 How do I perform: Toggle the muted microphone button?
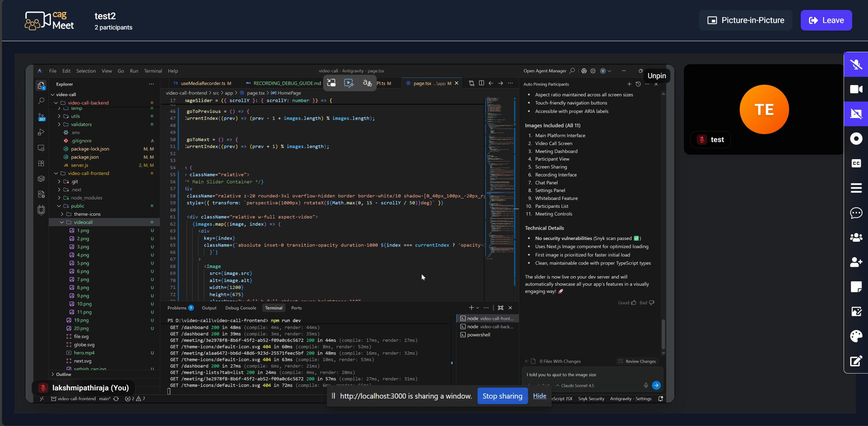point(856,64)
